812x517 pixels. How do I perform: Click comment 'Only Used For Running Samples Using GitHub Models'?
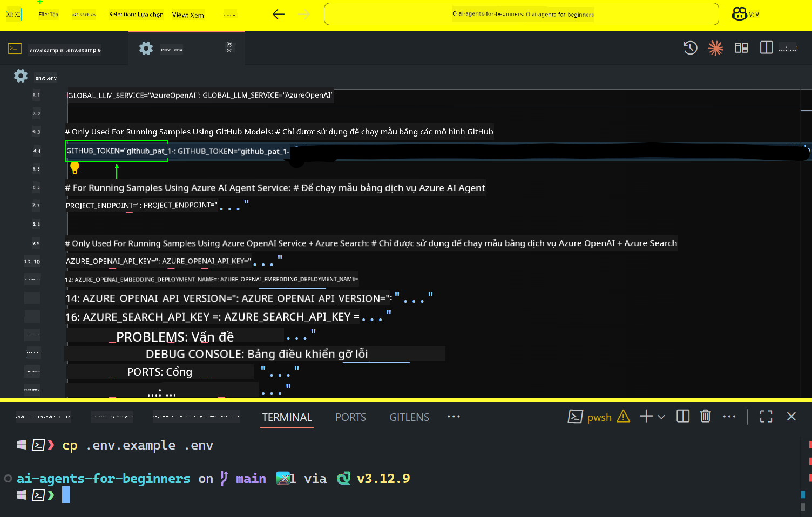click(279, 132)
